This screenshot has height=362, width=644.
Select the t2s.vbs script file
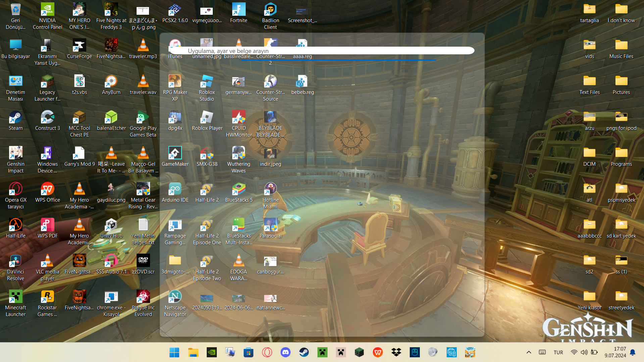(x=79, y=85)
